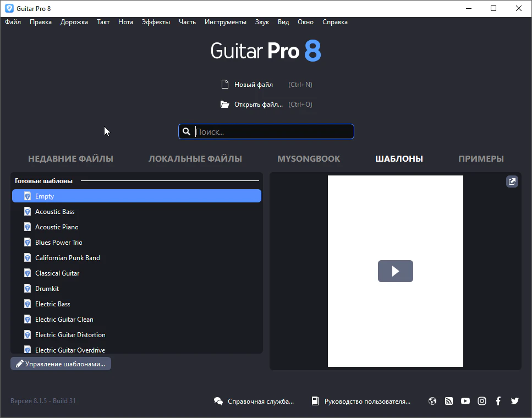Open the globe website icon

point(432,401)
